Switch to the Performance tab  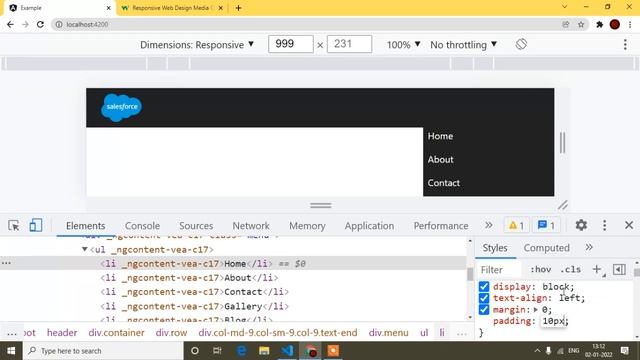[441, 226]
